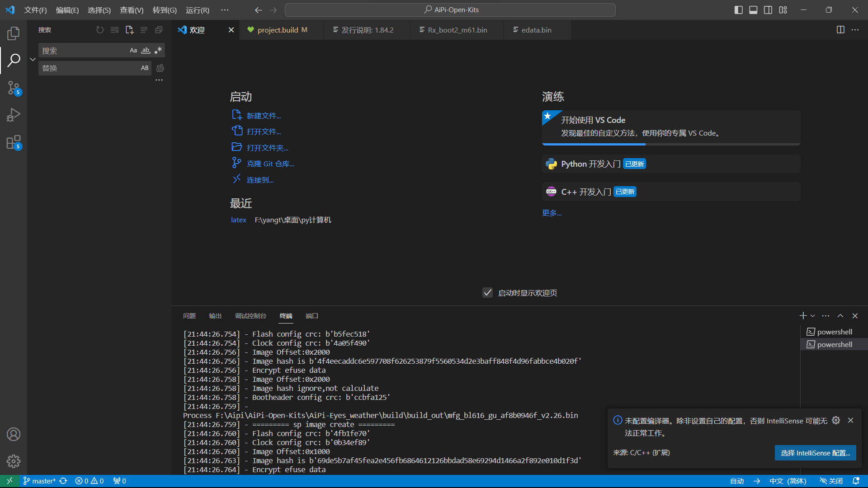Dismiss the IntelliSense notification
The width and height of the screenshot is (868, 488).
coord(850,420)
